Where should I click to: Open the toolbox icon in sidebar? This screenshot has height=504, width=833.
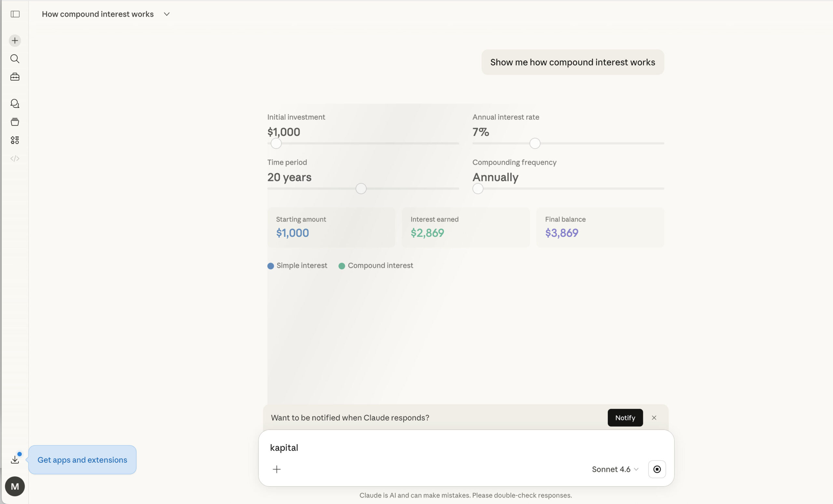[x=15, y=77]
